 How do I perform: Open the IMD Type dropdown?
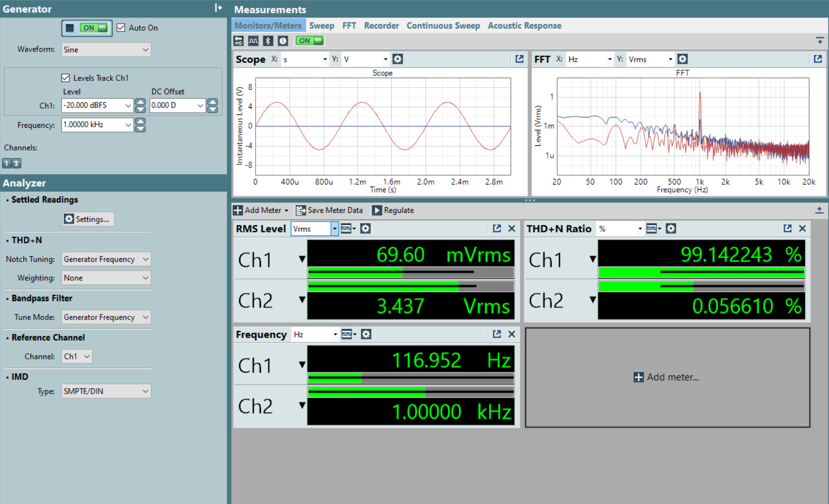tap(106, 391)
